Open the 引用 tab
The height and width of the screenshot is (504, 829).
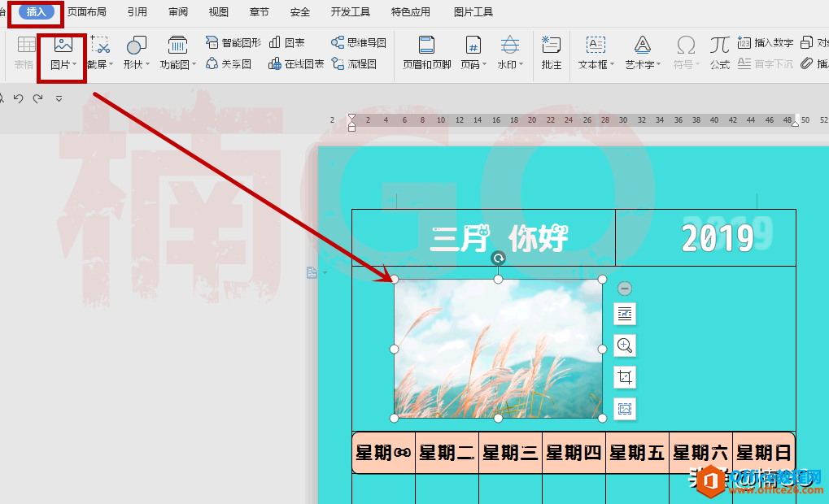[x=137, y=12]
